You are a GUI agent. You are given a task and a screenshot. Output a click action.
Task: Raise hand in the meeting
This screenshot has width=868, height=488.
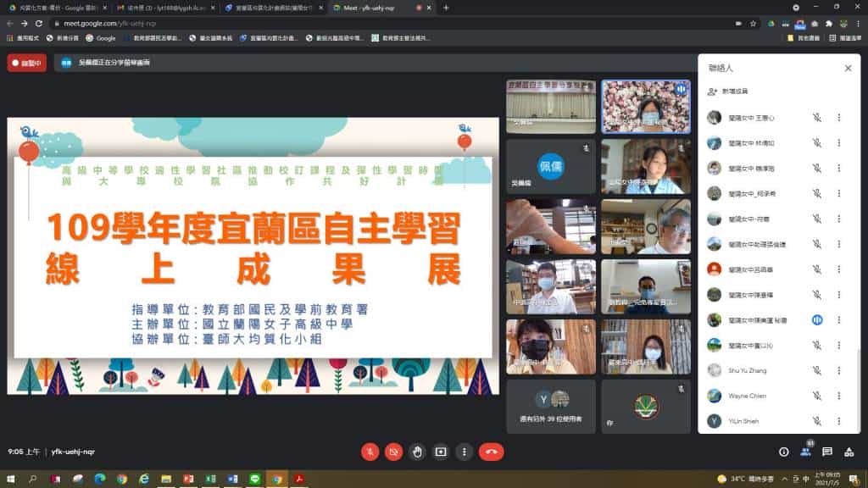coord(417,452)
